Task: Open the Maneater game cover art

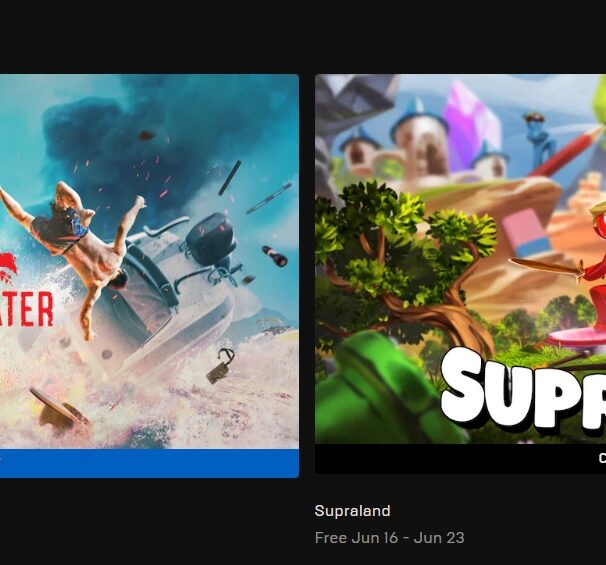Action: 149,262
